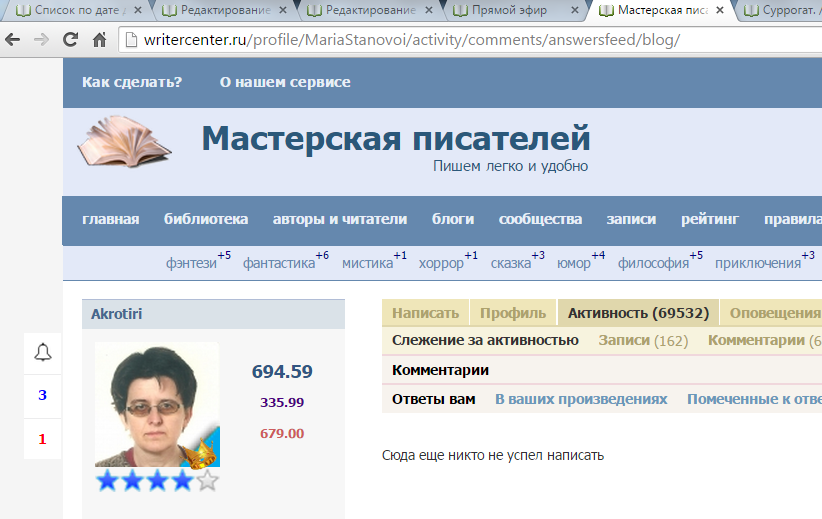Open 'авторы и читатели' navigation item
The image size is (822, 519).
tap(340, 219)
